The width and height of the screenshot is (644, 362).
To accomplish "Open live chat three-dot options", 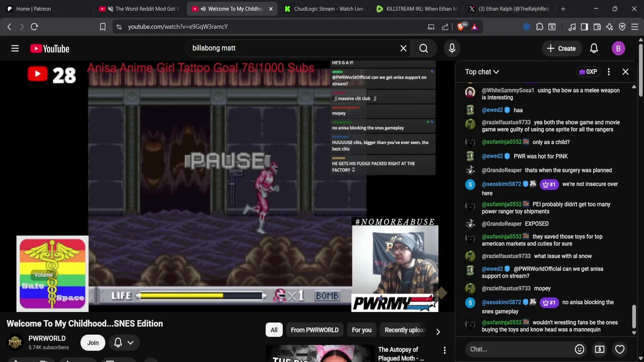I will coord(609,72).
